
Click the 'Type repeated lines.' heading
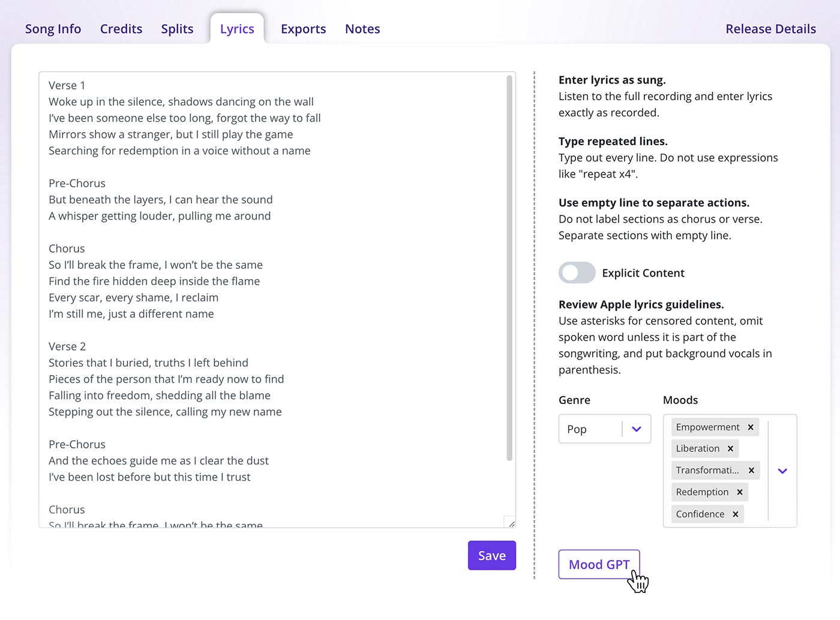613,142
